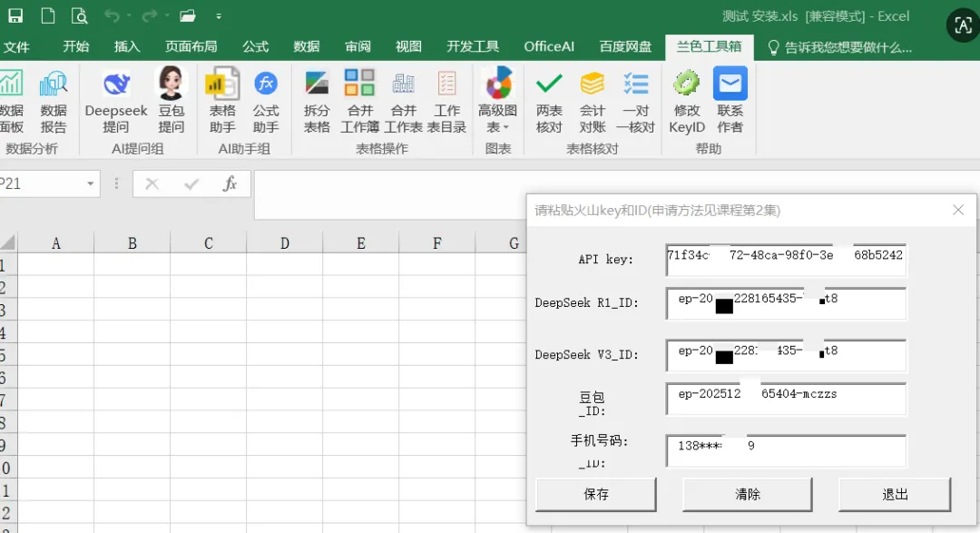The image size is (980, 533).
Task: Click the formula bar confirm checkmark
Action: coord(191,184)
